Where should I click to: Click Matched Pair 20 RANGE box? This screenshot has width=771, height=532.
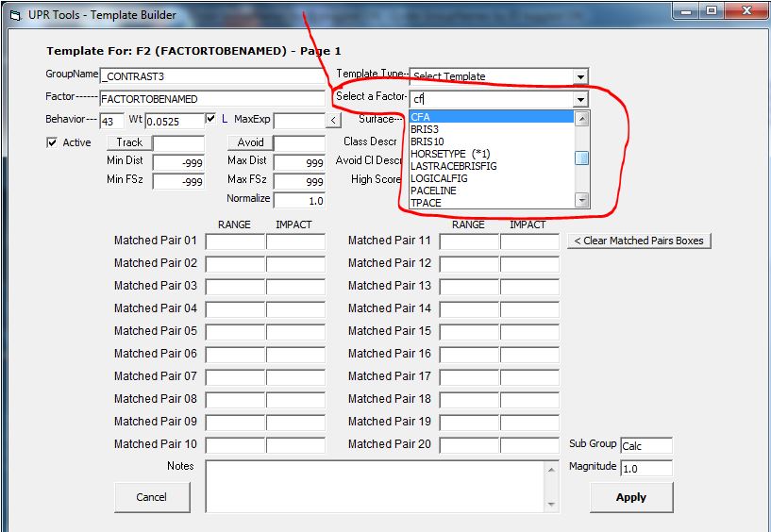pos(470,445)
